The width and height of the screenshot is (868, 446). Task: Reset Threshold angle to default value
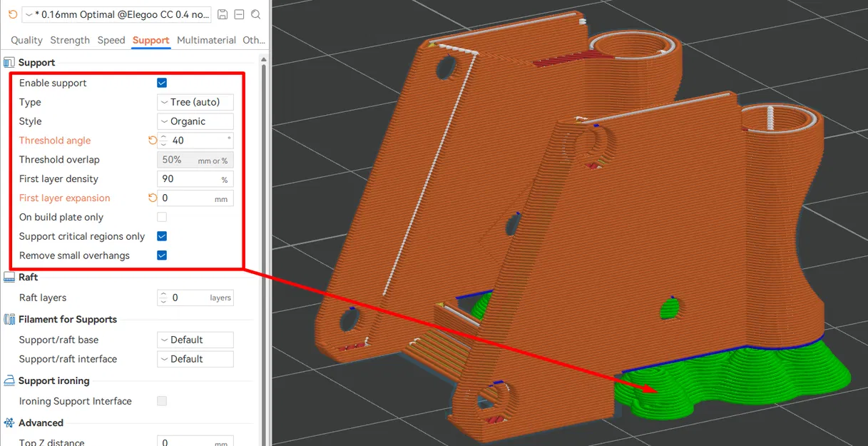click(x=152, y=141)
